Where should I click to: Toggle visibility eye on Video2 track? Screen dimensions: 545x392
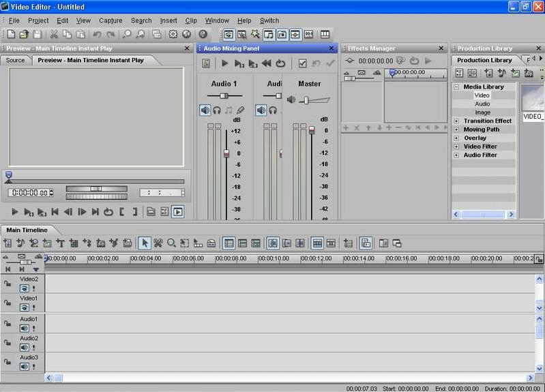pyautogui.click(x=25, y=288)
